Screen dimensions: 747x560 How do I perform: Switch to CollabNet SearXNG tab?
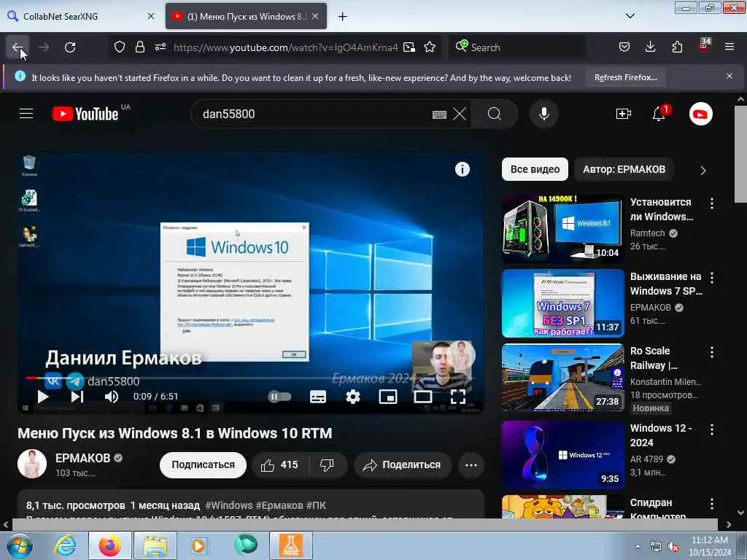point(80,16)
